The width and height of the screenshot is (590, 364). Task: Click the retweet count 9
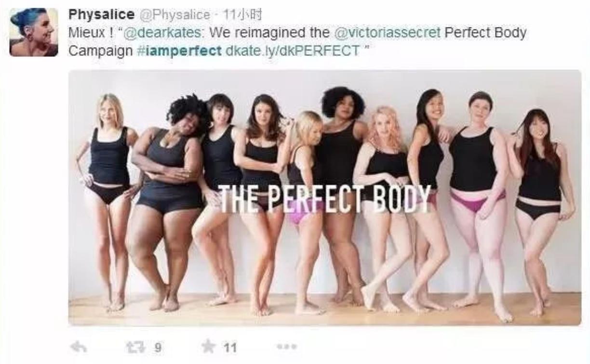click(x=157, y=347)
